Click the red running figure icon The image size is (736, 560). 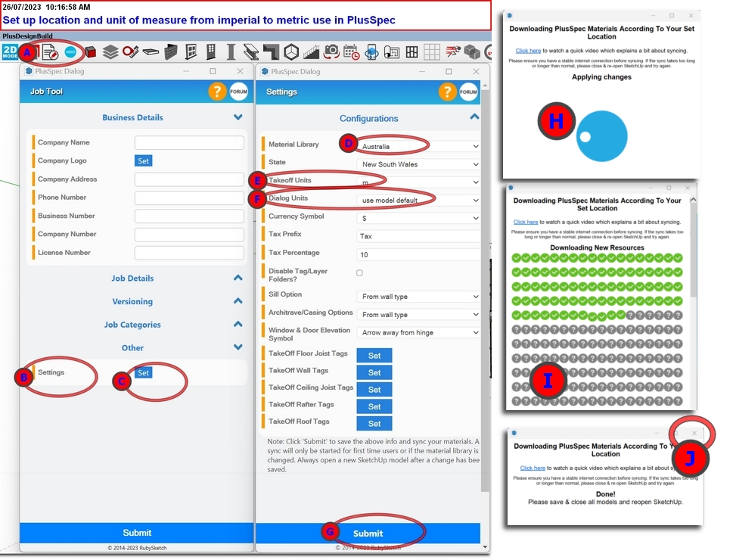(x=452, y=51)
